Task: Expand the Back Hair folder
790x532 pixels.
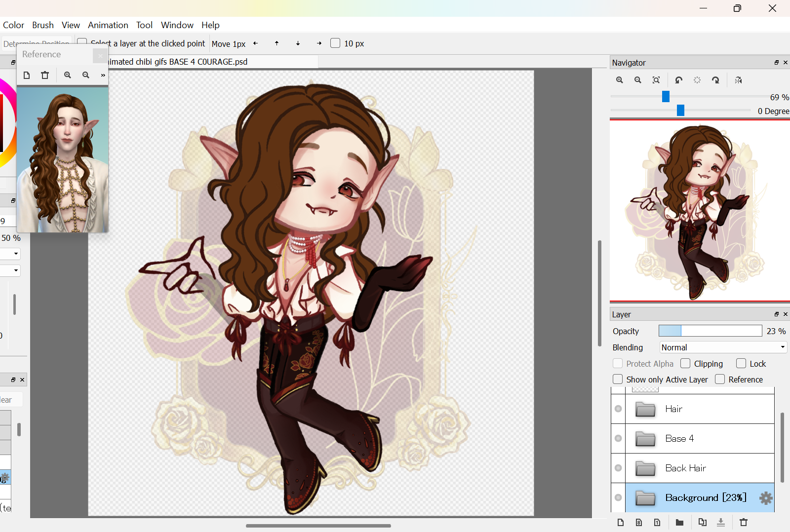Action: point(645,468)
